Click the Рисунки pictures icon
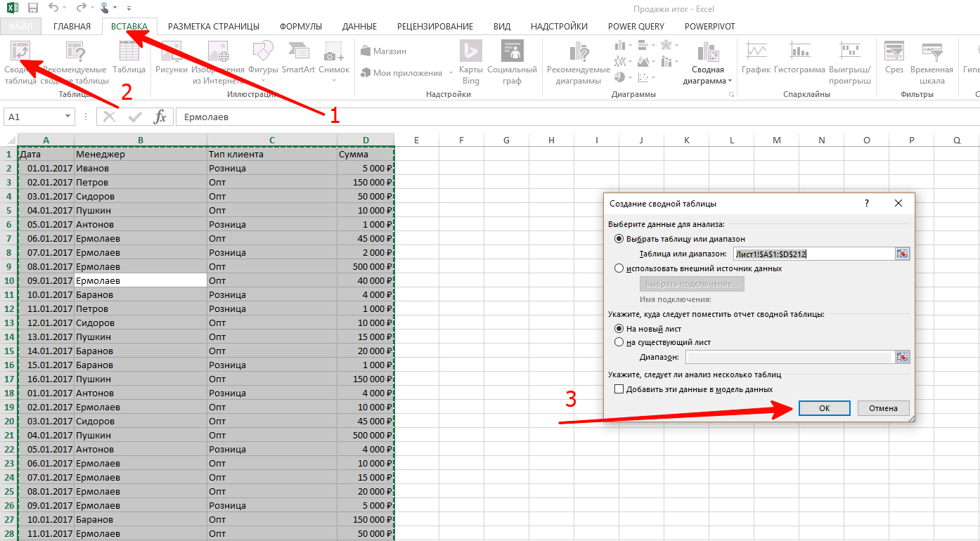The image size is (980, 541). (x=172, y=51)
